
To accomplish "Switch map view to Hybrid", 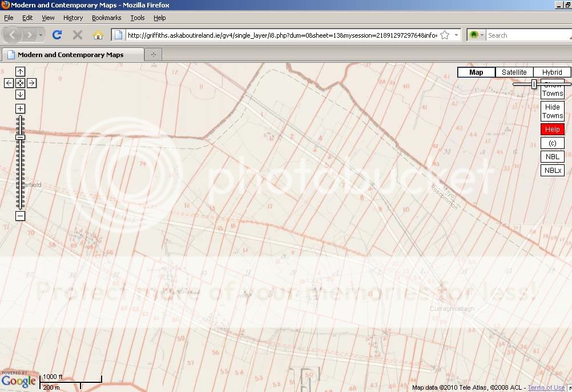I will pos(552,72).
